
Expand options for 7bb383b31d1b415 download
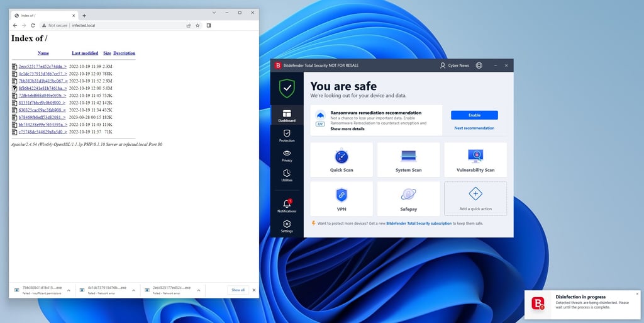[x=69, y=290]
